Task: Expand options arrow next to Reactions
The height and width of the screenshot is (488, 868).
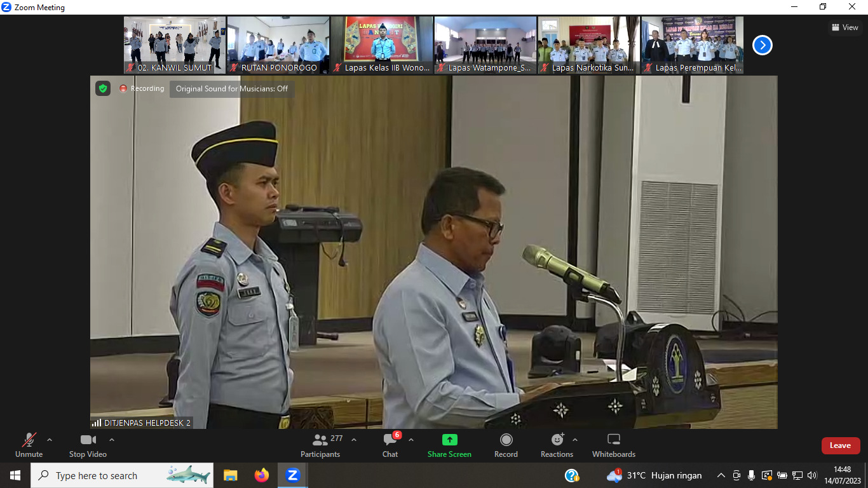Action: tap(575, 440)
